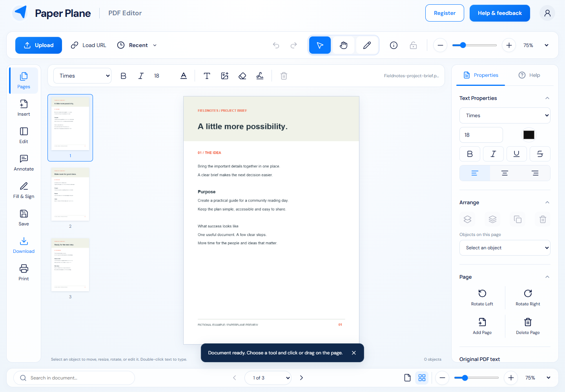The width and height of the screenshot is (565, 392).
Task: Click the Upload button
Action: click(38, 45)
